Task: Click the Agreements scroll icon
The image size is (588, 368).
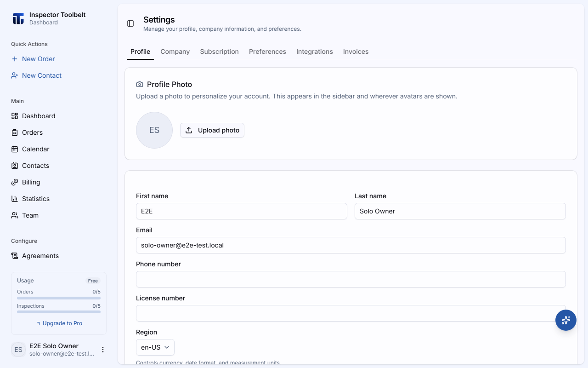Action: 15,256
